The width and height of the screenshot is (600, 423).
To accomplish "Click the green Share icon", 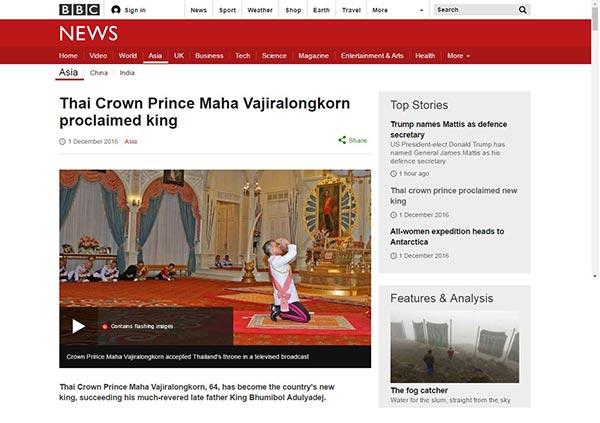I will [x=342, y=140].
